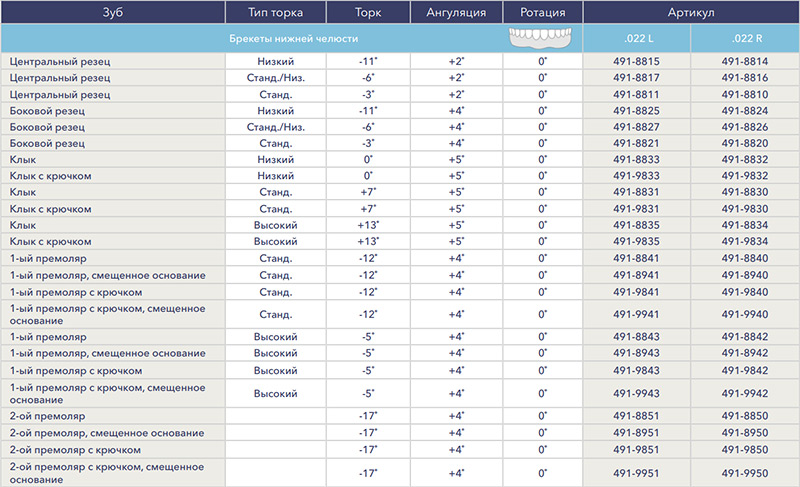Select article number 491-8950
800x487 pixels.
[x=745, y=432]
